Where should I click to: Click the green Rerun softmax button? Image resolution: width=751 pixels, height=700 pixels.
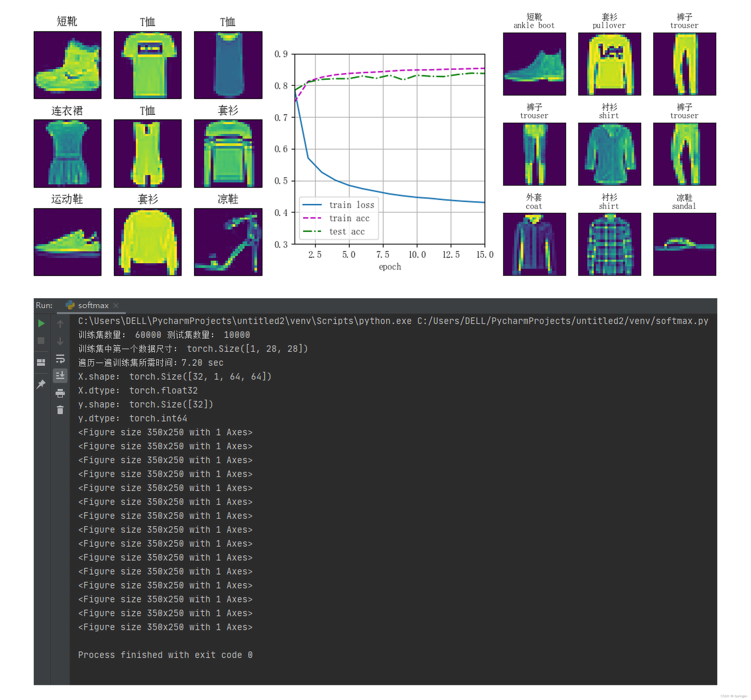tap(41, 323)
